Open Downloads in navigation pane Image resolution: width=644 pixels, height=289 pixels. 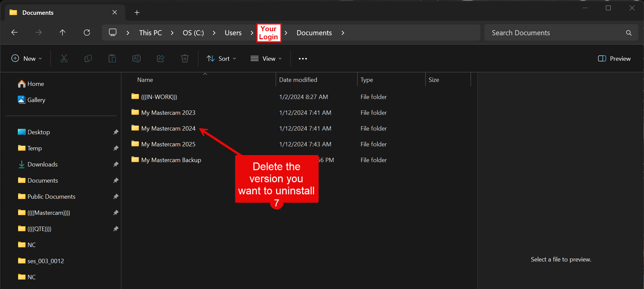coord(38,164)
